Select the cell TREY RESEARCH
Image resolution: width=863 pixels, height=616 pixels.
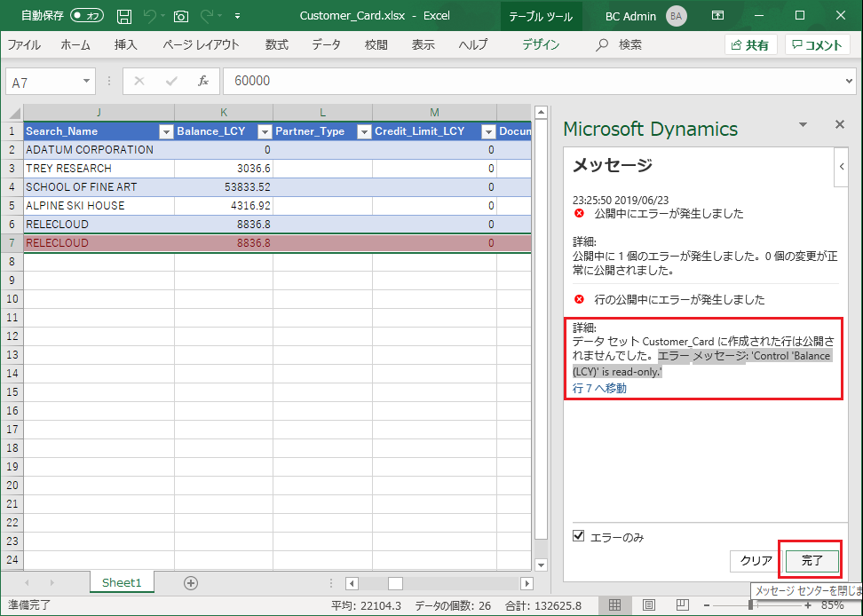pyautogui.click(x=99, y=169)
